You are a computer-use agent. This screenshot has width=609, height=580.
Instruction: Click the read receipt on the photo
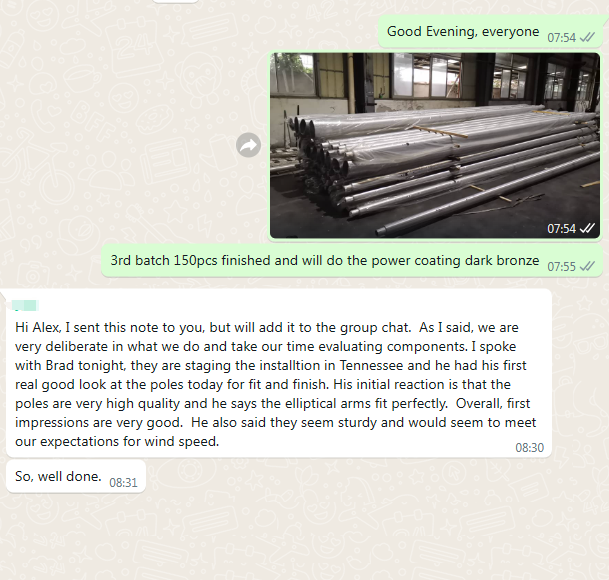click(x=588, y=229)
